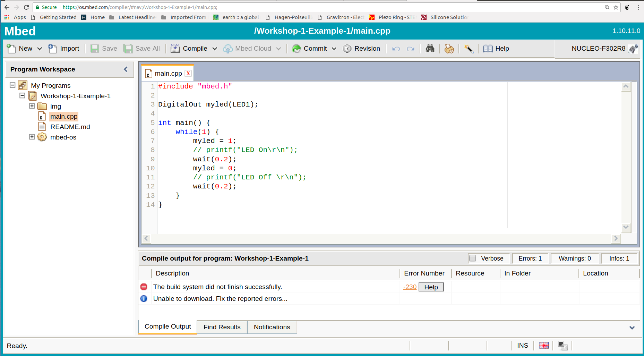The height and width of the screenshot is (356, 644).
Task: Enable the Verbose checkbox
Action: (x=473, y=258)
